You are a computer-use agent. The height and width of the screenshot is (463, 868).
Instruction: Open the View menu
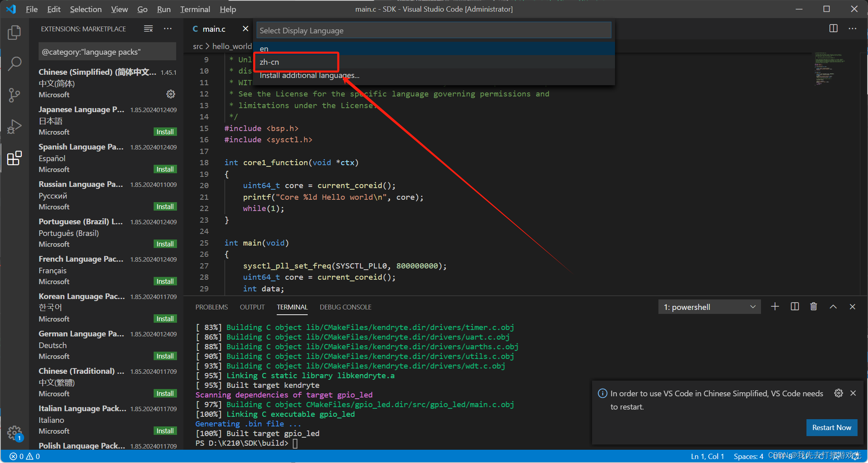(x=119, y=9)
